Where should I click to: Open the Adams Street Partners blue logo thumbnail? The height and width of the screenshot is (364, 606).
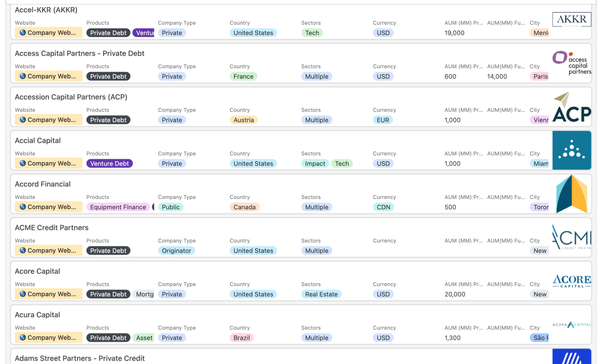(572, 356)
